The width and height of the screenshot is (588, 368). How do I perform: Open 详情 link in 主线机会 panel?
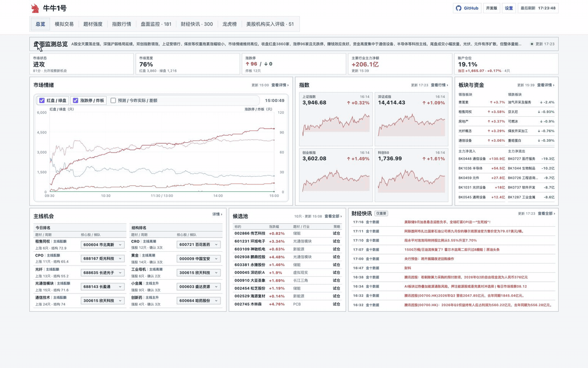(x=217, y=214)
